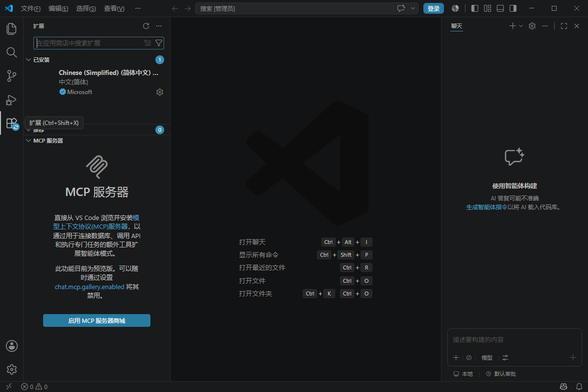Collapse the MCP 服务器 section

coord(28,141)
